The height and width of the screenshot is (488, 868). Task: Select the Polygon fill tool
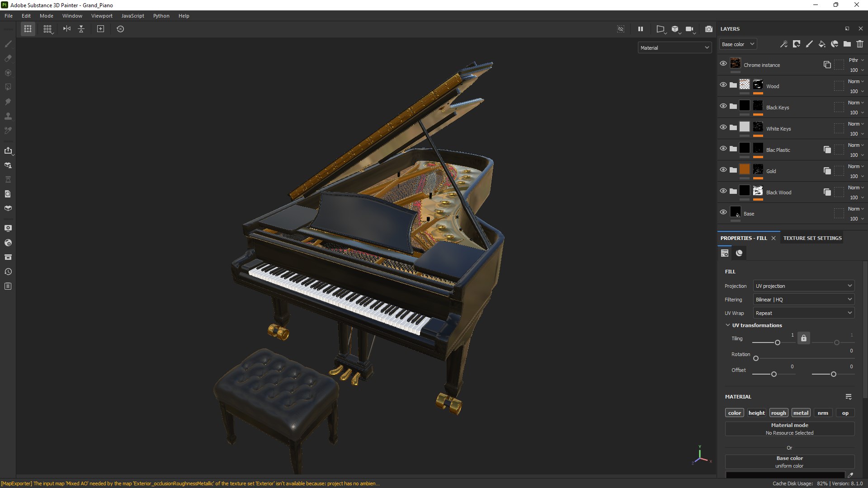click(8, 87)
